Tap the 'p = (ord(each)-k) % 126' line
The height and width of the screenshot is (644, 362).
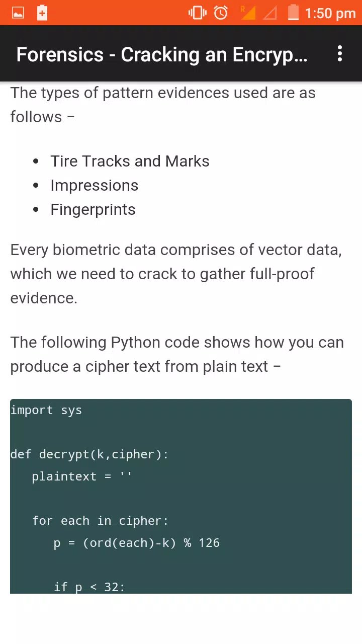[136, 543]
